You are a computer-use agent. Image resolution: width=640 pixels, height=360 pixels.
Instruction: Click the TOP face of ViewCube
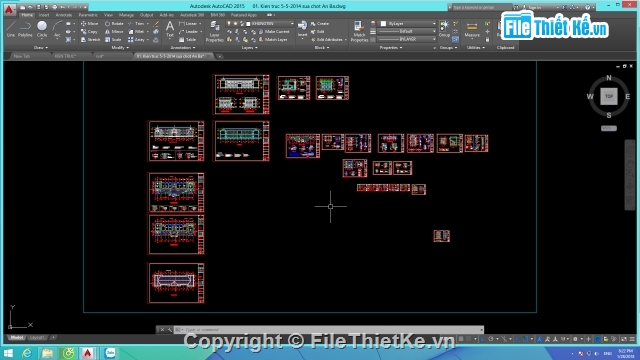(x=609, y=96)
